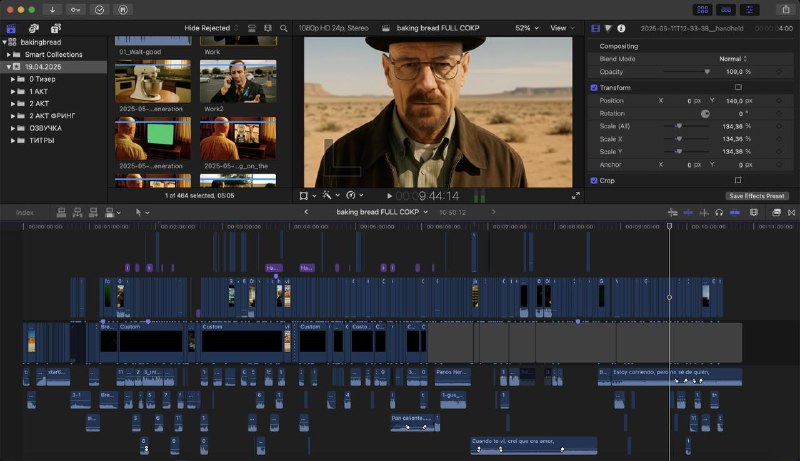Open the viewer zoom 52% menu

[527, 28]
